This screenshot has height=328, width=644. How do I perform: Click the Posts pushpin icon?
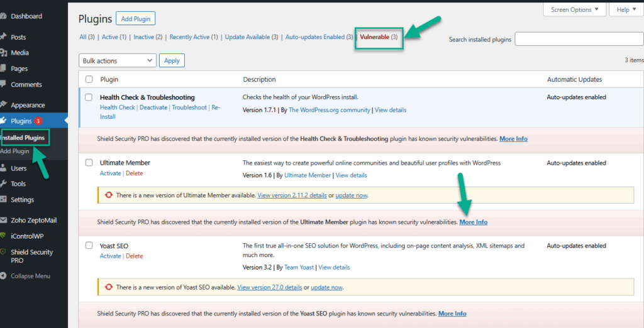click(3, 37)
